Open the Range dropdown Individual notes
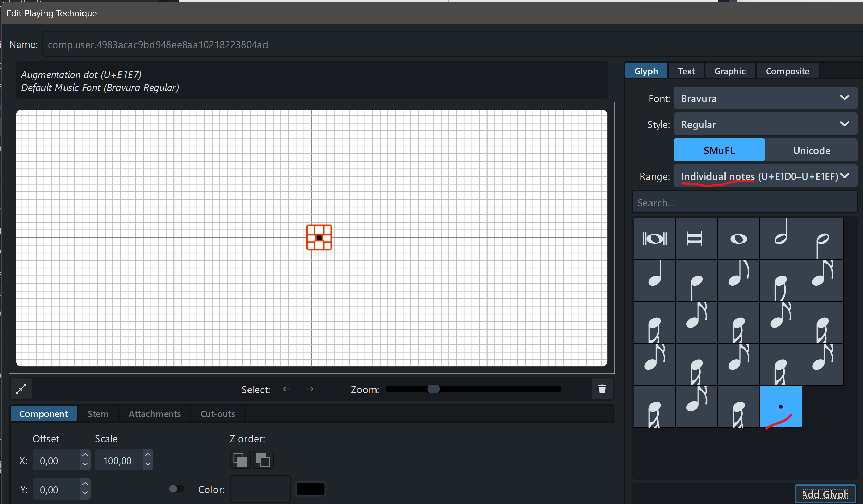The height and width of the screenshot is (504, 863). [x=765, y=176]
